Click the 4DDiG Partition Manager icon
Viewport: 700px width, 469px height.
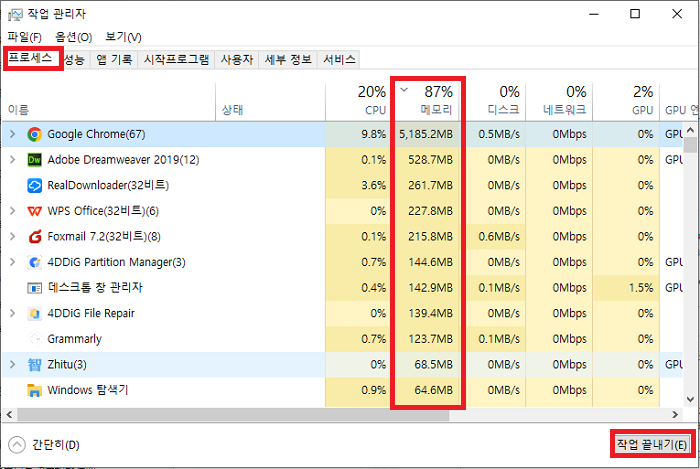click(x=34, y=262)
